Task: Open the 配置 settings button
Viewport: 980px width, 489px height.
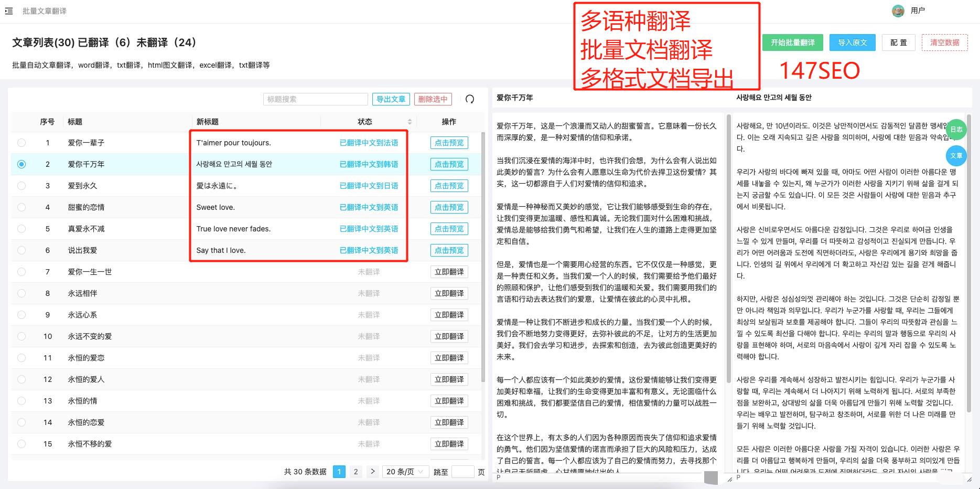Action: click(x=898, y=42)
